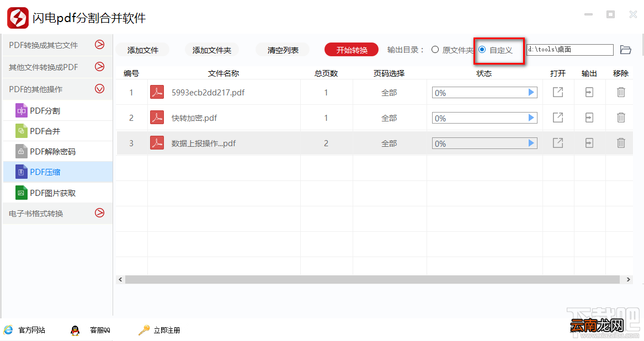Click PDF icon of 数据上报操作 file

(x=157, y=143)
